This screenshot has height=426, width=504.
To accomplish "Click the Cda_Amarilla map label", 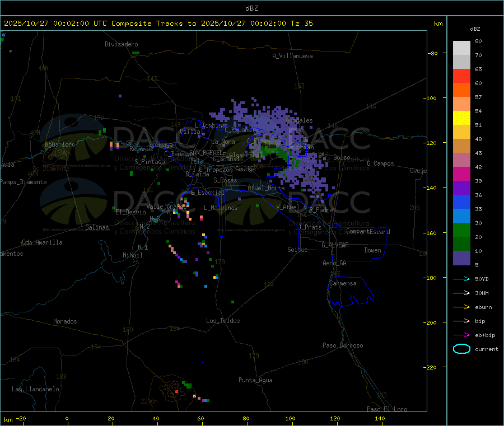I will coord(42,242).
